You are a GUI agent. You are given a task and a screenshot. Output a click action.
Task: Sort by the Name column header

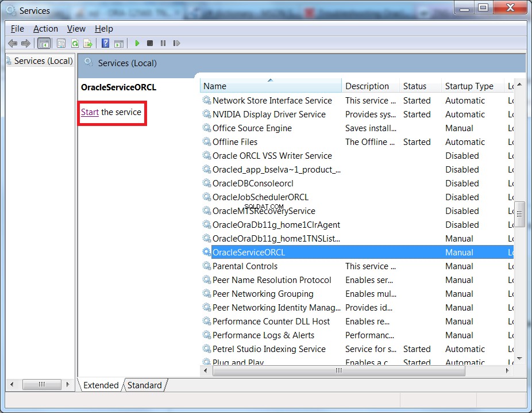click(x=271, y=86)
